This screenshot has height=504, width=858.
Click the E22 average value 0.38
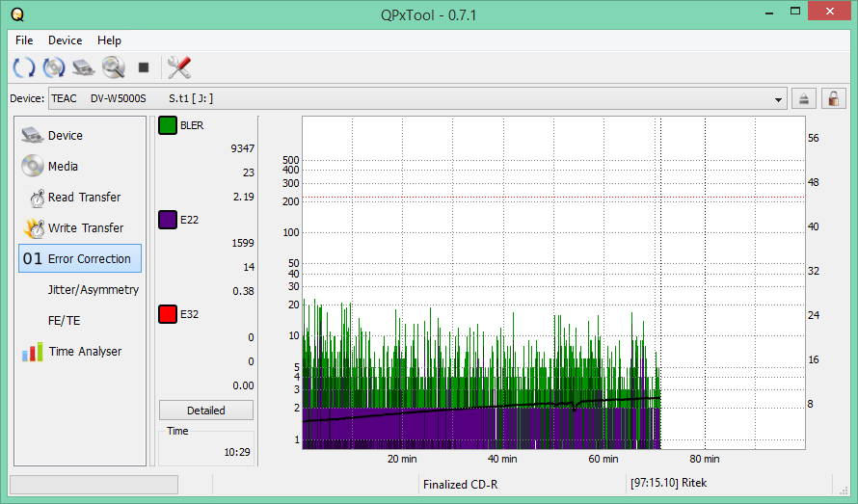pos(244,292)
